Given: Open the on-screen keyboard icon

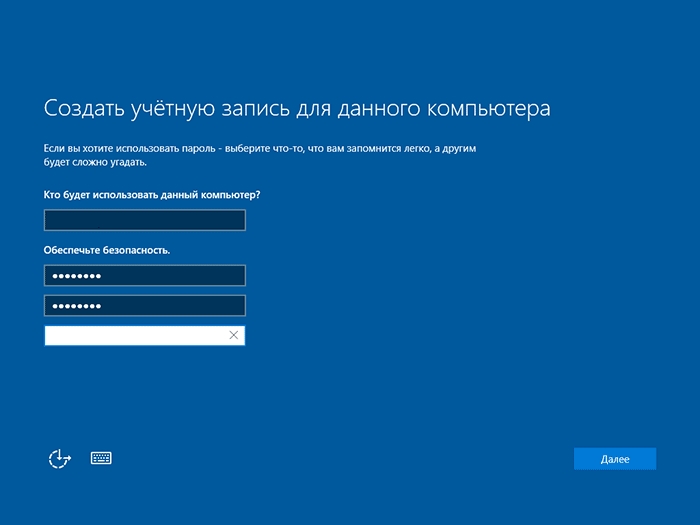Looking at the screenshot, I should coord(101,458).
